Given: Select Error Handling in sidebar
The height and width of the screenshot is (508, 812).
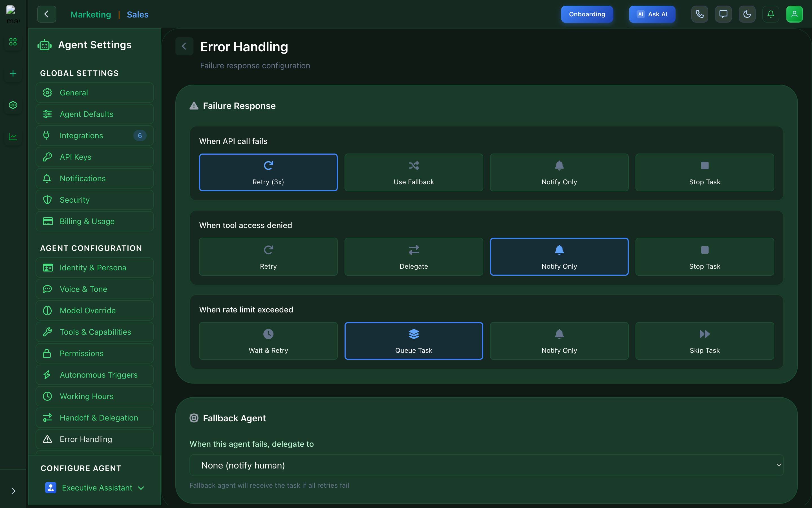Looking at the screenshot, I should (95, 439).
